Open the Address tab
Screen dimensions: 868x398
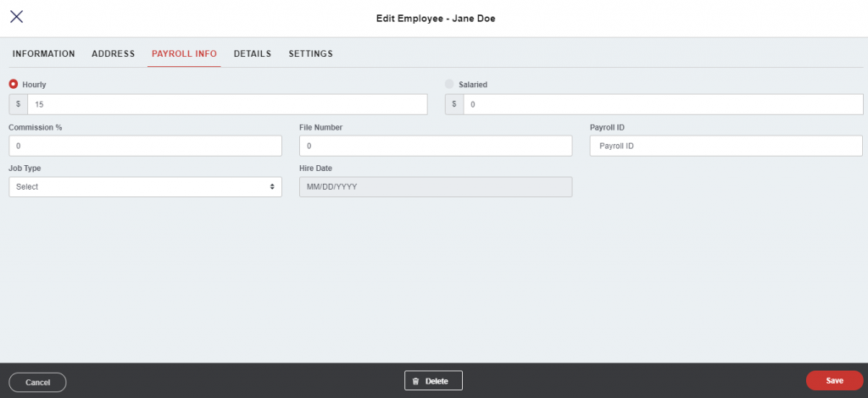coord(114,53)
